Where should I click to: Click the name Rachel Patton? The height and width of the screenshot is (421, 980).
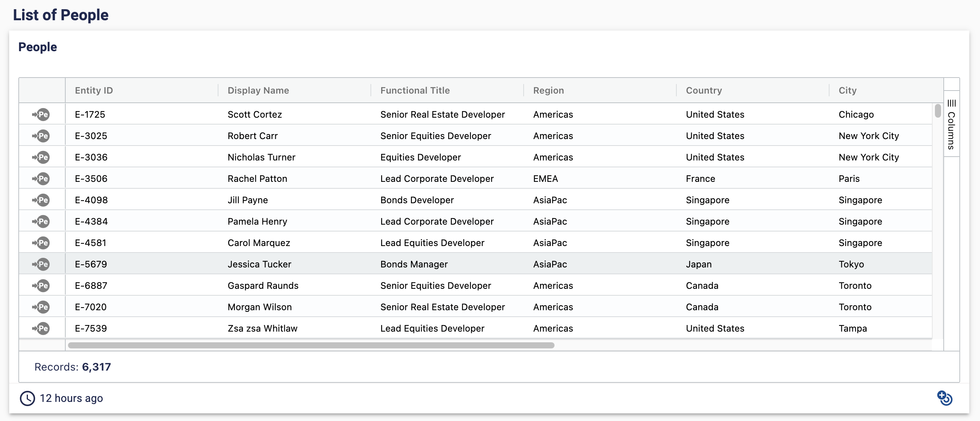point(257,178)
